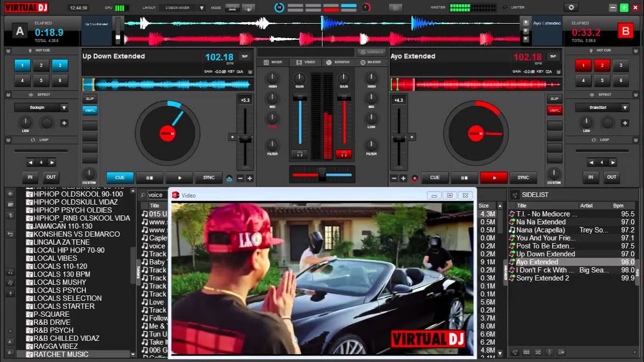Viewport: 644px width, 362px height.
Task: Toggle hot cue 2 on deck A
Action: point(41,65)
